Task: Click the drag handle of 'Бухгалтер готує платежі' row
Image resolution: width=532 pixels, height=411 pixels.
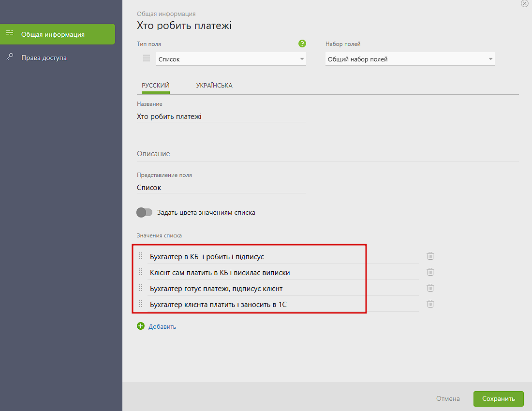Action: 141,288
